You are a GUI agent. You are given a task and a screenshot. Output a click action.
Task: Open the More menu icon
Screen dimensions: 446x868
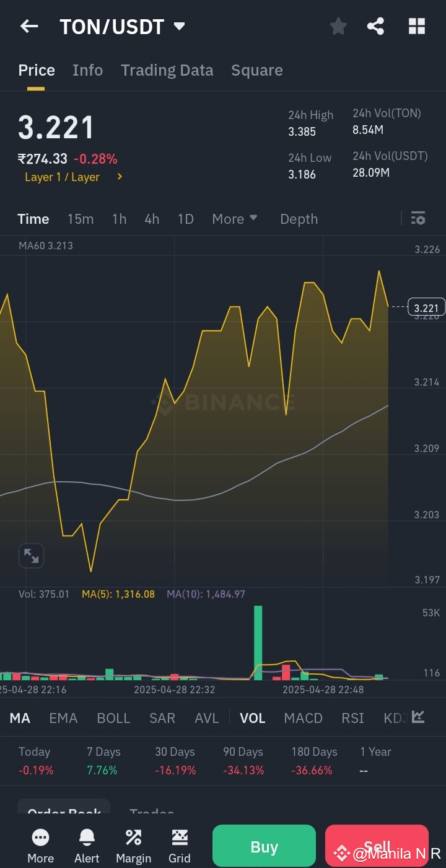pyautogui.click(x=41, y=846)
